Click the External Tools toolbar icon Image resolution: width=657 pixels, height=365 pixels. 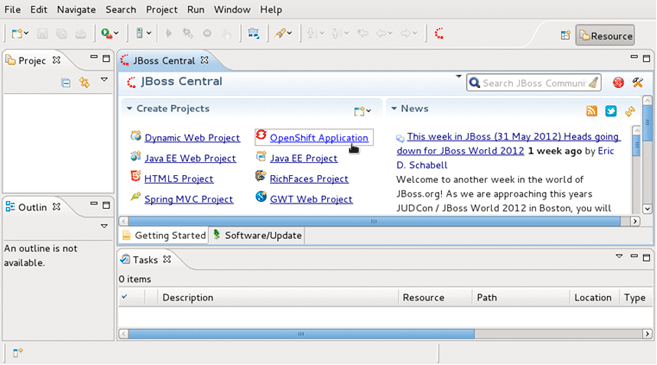coord(140,33)
